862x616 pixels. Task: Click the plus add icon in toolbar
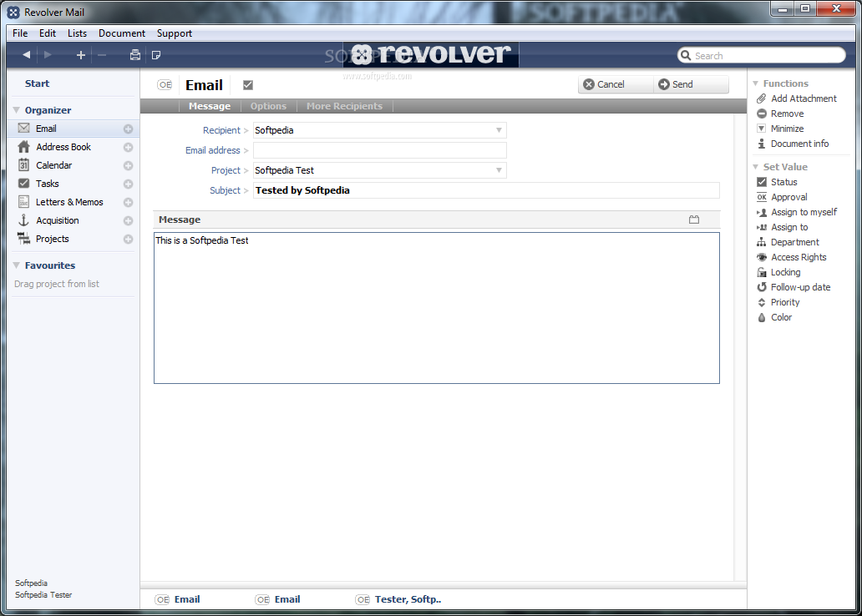point(81,55)
